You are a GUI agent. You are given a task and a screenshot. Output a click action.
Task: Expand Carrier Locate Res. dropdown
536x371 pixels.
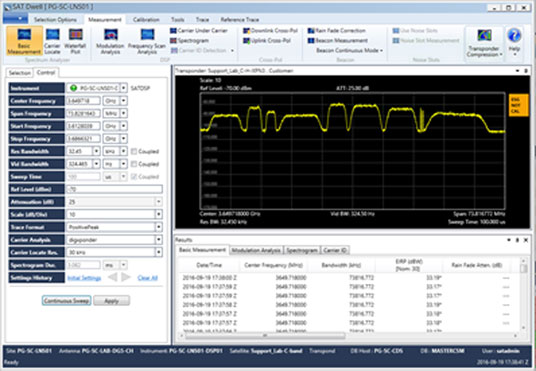(158, 252)
